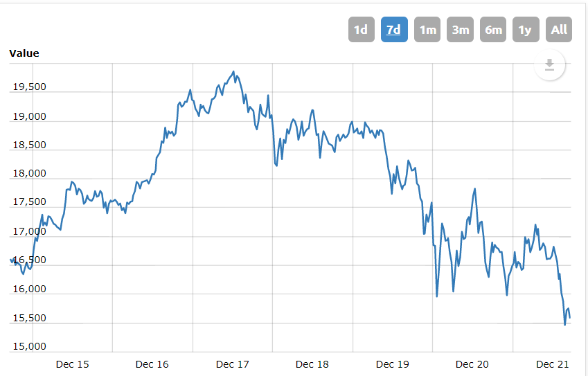Viewport: 588px width, 376px height.
Task: Click the Dec 17 date label
Action: click(x=233, y=364)
